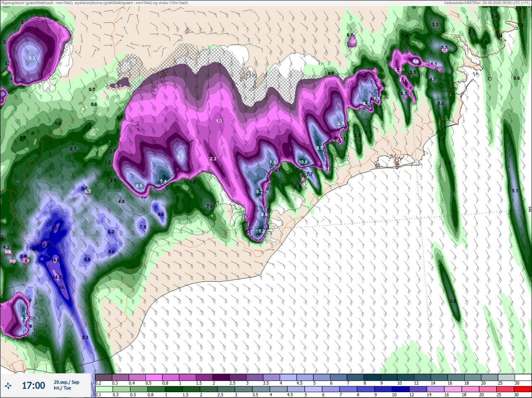The image size is (532, 398).
Task: Click the 8.5 value on the map
Action: pyautogui.click(x=320, y=148)
